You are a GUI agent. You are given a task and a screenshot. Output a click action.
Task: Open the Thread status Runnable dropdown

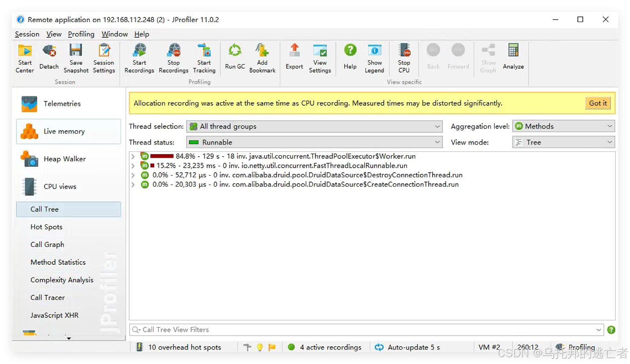pos(315,142)
